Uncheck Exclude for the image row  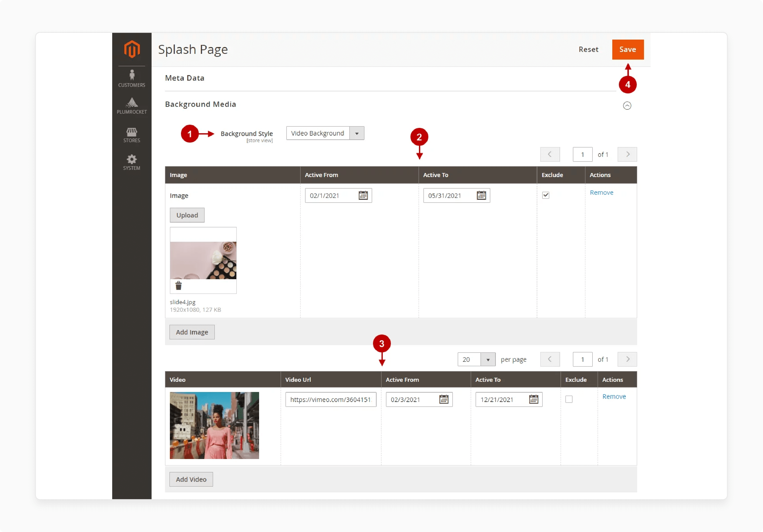pos(546,195)
